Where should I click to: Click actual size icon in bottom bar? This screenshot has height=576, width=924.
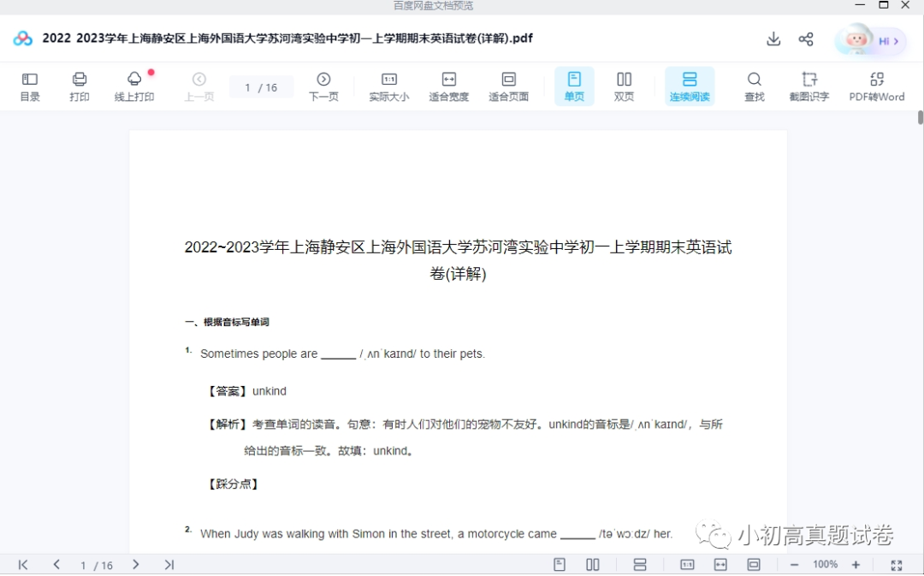click(x=687, y=565)
